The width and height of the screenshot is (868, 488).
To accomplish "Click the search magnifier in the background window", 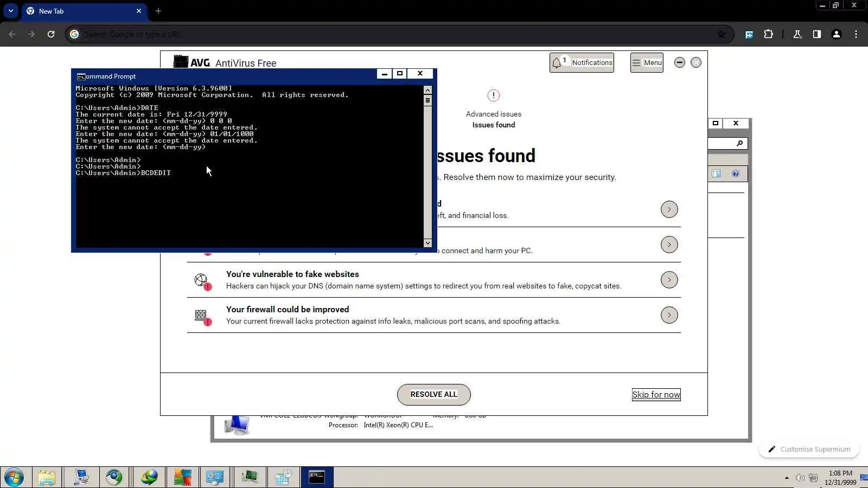I will (x=739, y=143).
